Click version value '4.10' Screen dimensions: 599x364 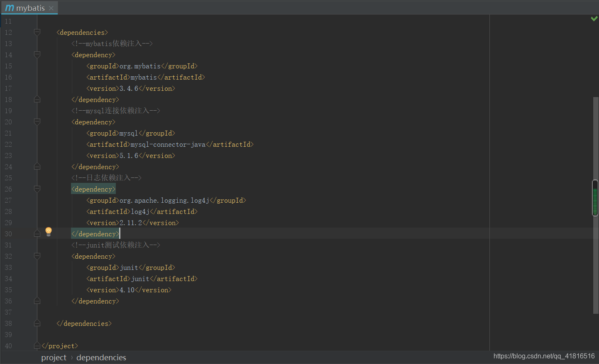127,290
